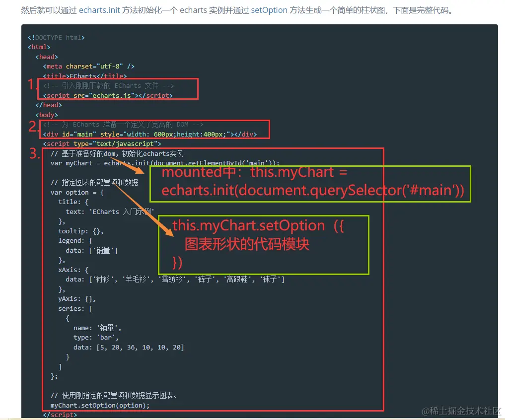Screen dimensions: 505x420
Task: Click the 'title: {' code line
Action: 73,202
